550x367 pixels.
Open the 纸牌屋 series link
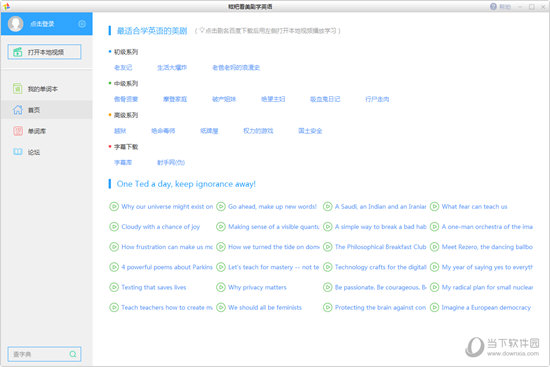(209, 131)
